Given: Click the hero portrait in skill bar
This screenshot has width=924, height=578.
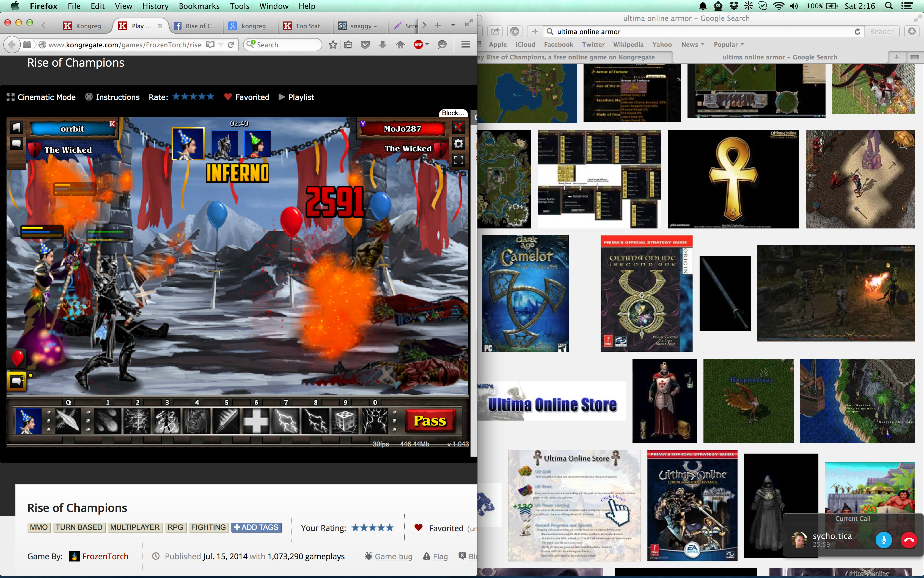Looking at the screenshot, I should coord(28,421).
